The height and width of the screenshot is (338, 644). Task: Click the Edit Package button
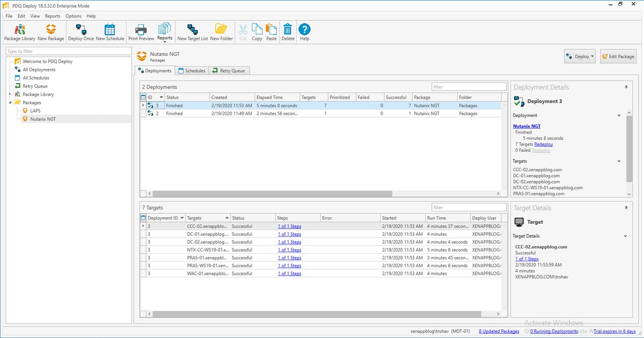618,56
